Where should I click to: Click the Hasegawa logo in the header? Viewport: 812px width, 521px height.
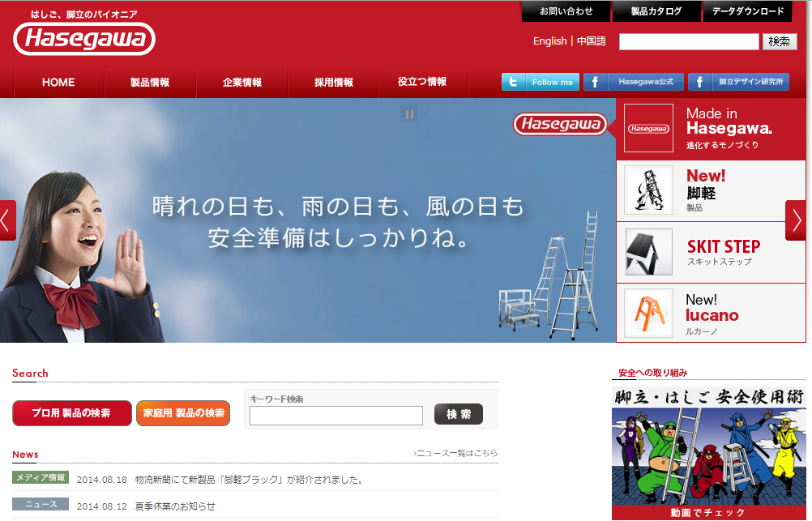(84, 39)
